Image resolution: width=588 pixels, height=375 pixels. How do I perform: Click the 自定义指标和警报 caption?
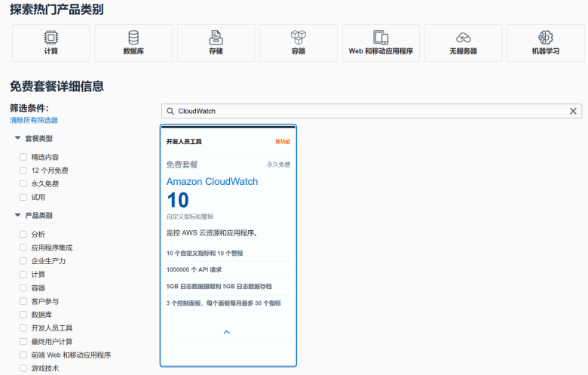(x=190, y=217)
